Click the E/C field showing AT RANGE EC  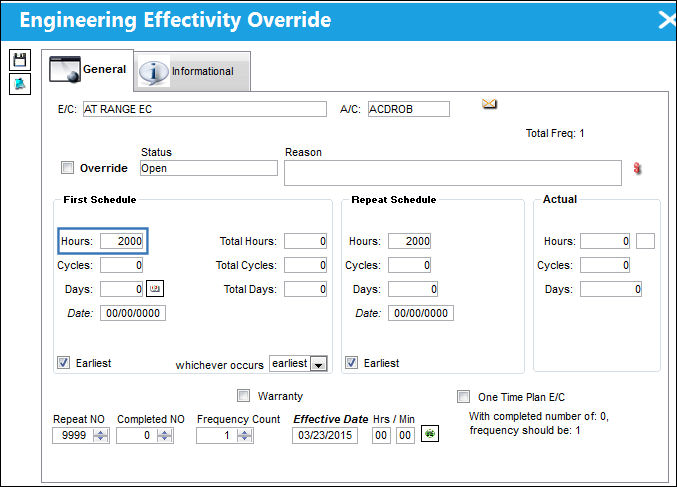pos(205,109)
